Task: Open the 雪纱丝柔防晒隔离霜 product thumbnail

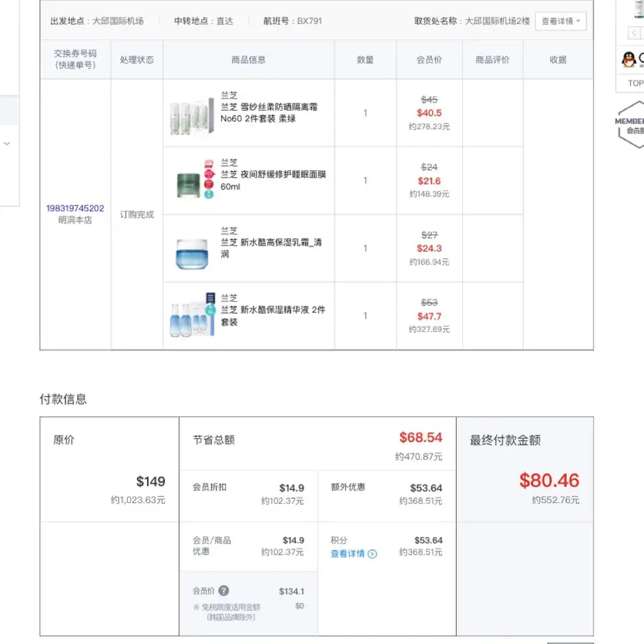Action: point(193,116)
